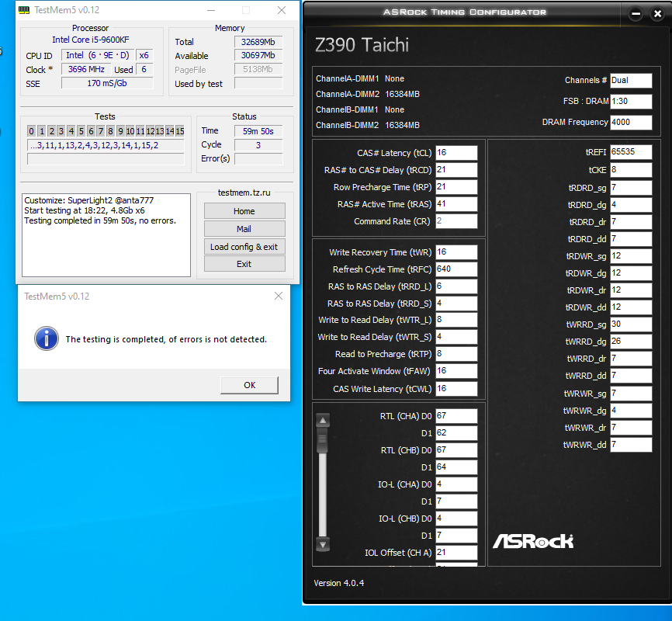Close the TestMem5 completion dialog
672x621 pixels.
pos(279,296)
